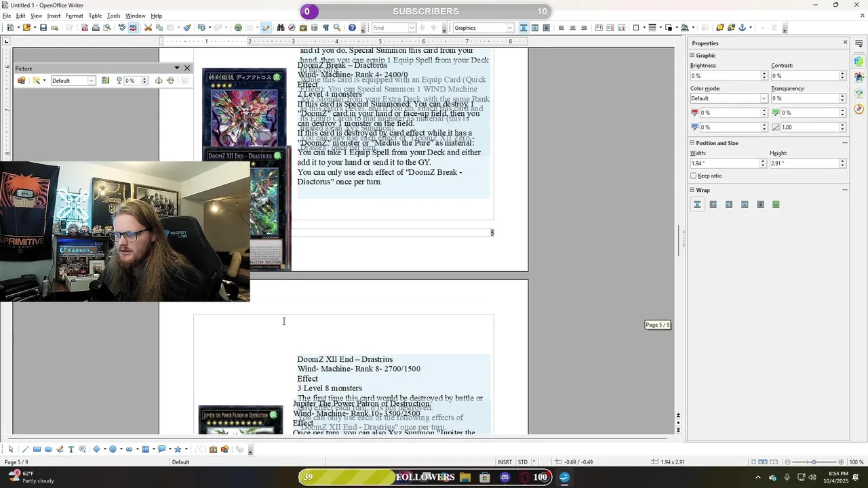Select the Text drawing tool

(x=71, y=449)
